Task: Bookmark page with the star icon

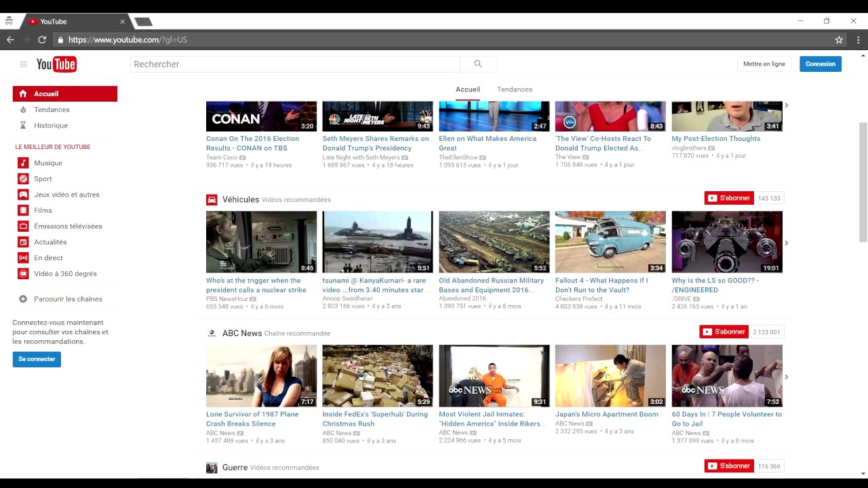Action: (839, 40)
